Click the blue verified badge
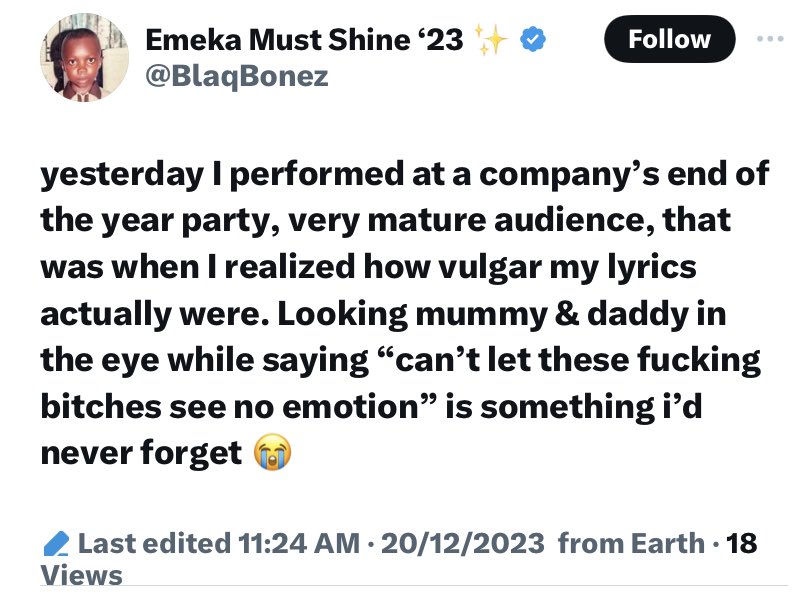 536,41
